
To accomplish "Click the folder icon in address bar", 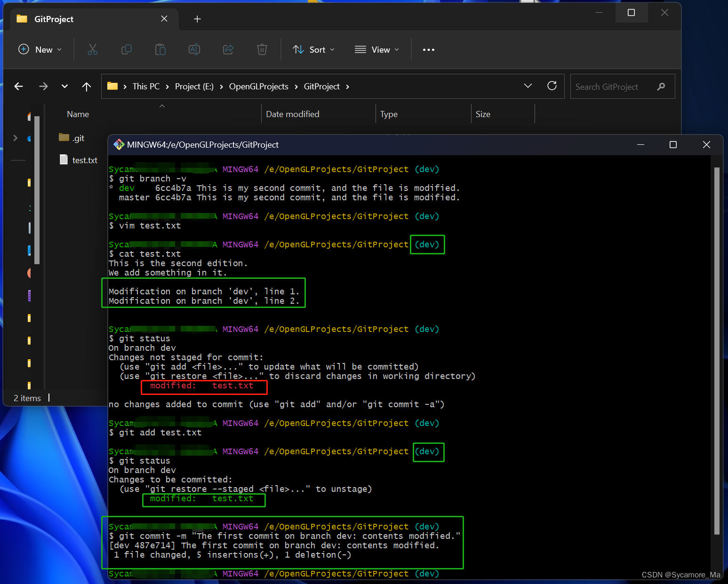I will (x=112, y=86).
